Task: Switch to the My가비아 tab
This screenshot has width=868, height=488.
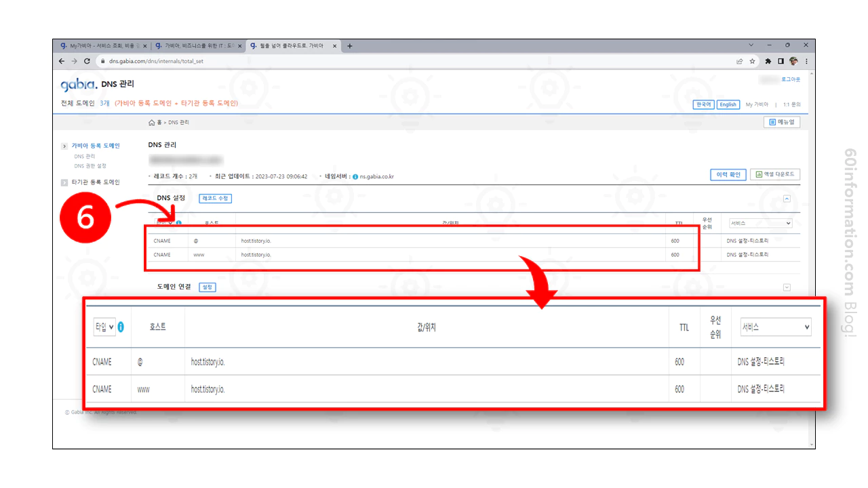Action: pos(101,46)
